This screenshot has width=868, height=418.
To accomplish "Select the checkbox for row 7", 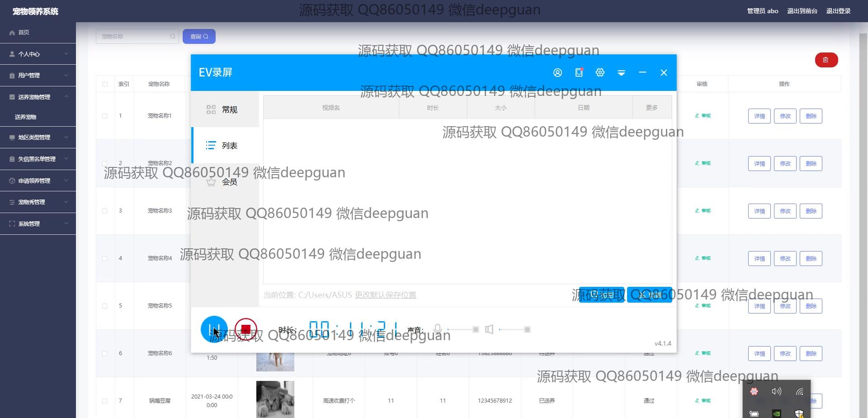I will [x=105, y=401].
